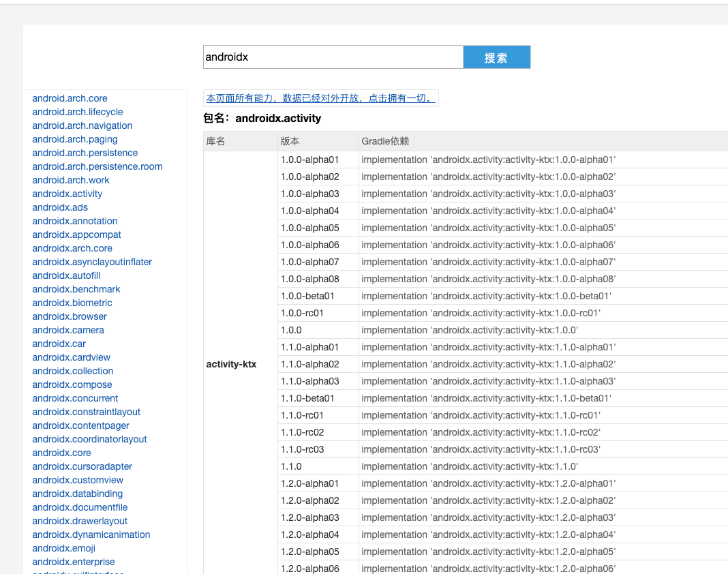Screen dimensions: 728x574
Task: Click Gradle line for activity-ktx:1.1.0-alpha01
Action: [489, 348]
